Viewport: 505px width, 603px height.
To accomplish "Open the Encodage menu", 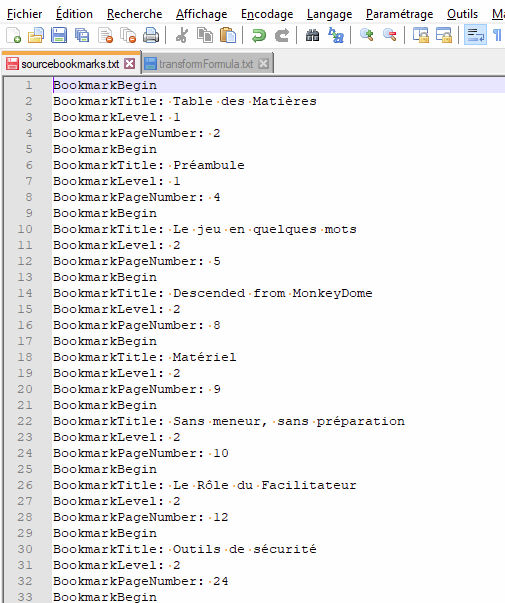I will pos(267,14).
